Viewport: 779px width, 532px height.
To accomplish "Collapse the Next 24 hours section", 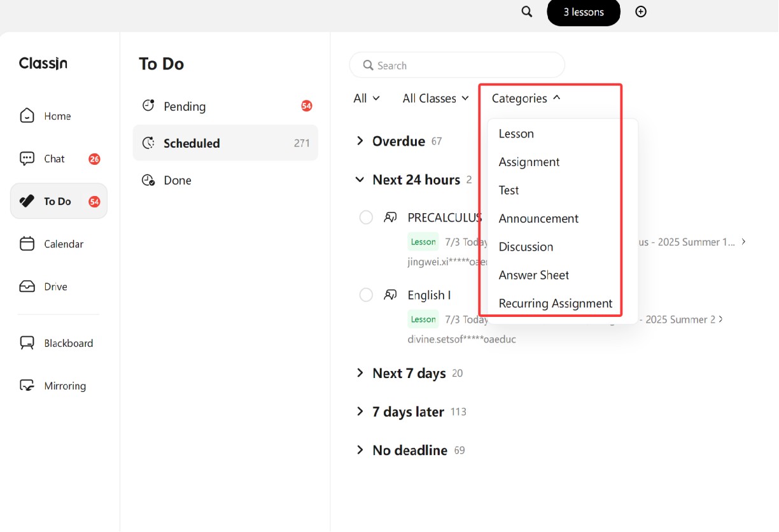I will pyautogui.click(x=360, y=180).
